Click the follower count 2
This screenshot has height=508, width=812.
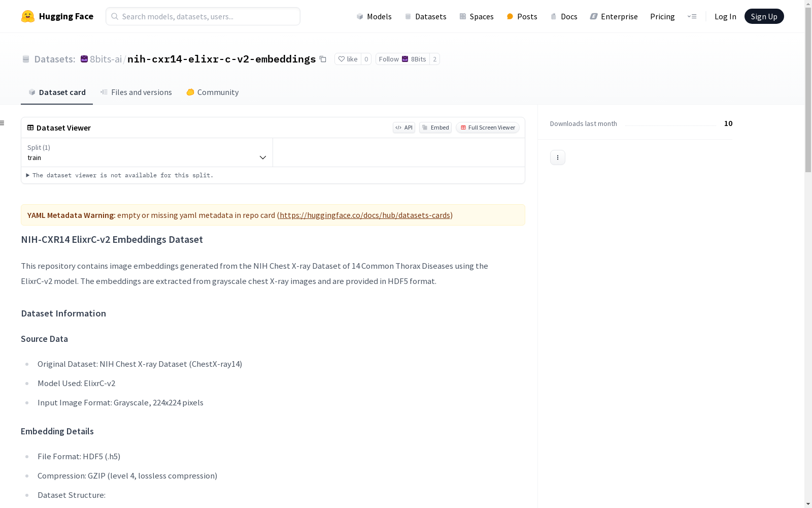coord(435,59)
